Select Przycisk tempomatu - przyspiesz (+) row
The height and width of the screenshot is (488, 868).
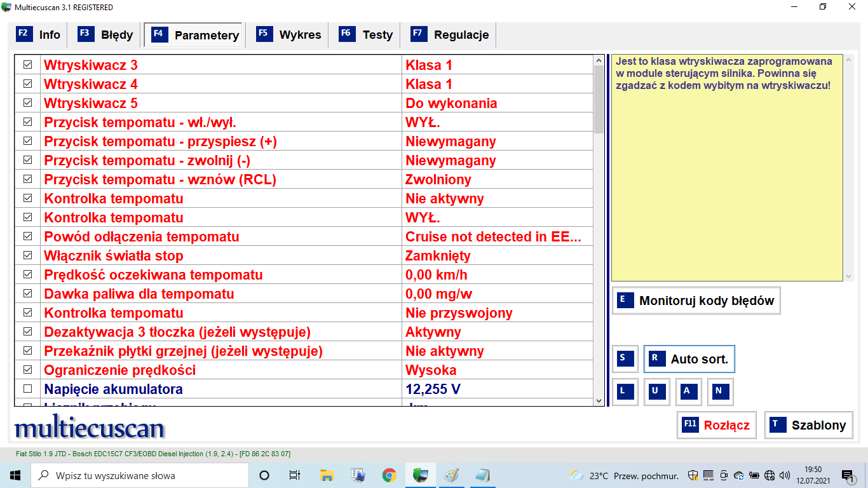pos(304,141)
